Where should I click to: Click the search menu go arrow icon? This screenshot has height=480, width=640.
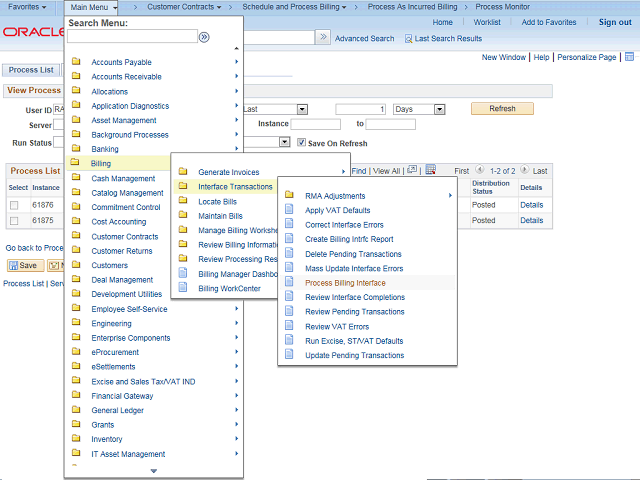(204, 37)
